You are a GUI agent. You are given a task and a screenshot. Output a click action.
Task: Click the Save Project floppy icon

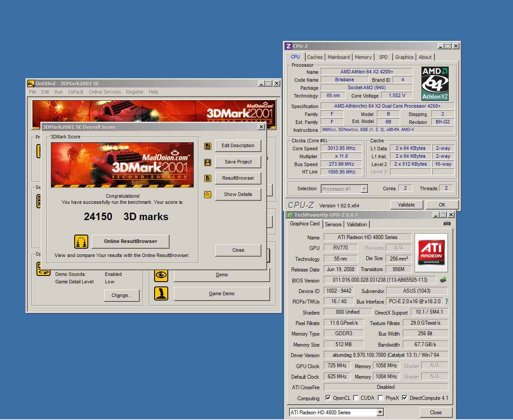208,163
